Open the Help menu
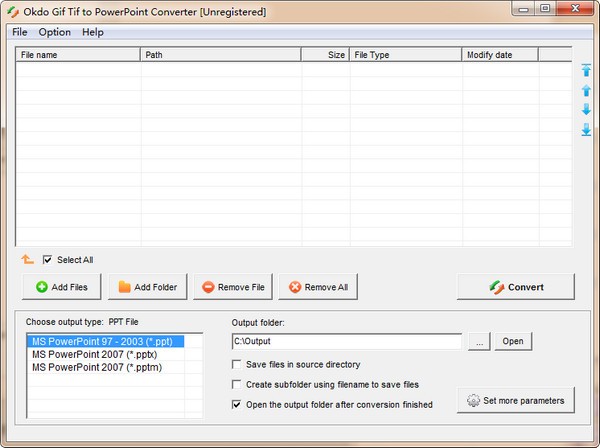The height and width of the screenshot is (448, 600). pos(93,32)
